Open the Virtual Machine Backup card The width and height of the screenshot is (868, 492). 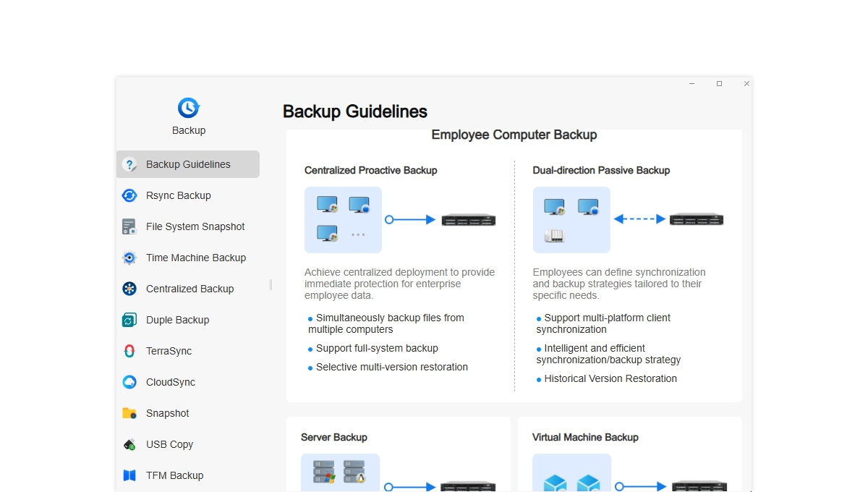[x=585, y=437]
